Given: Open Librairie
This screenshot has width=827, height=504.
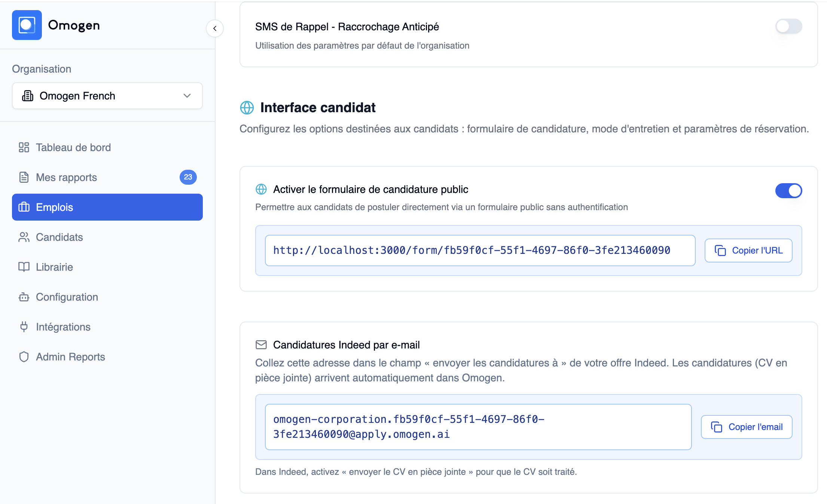Looking at the screenshot, I should point(107,267).
